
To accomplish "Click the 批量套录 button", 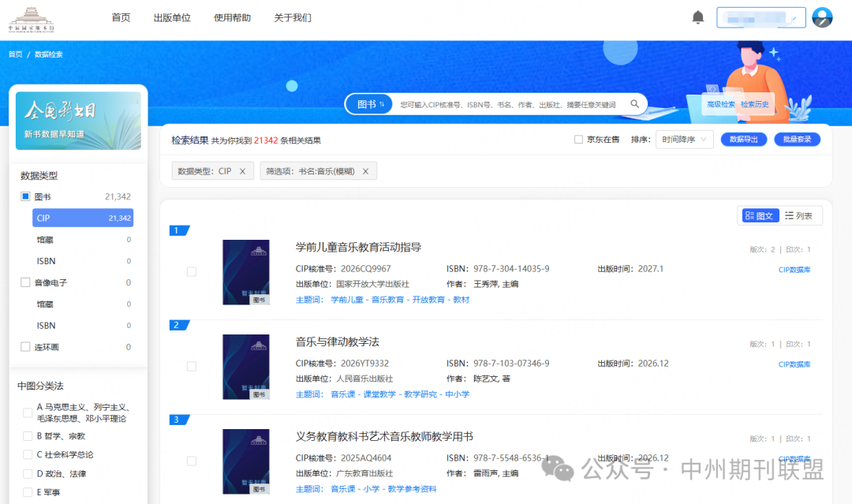I will click(x=797, y=140).
